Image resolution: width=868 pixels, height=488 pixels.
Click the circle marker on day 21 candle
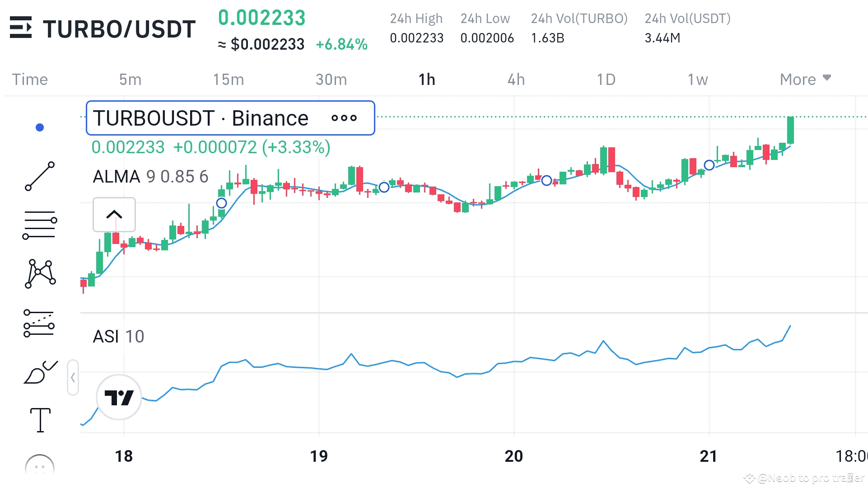(709, 165)
